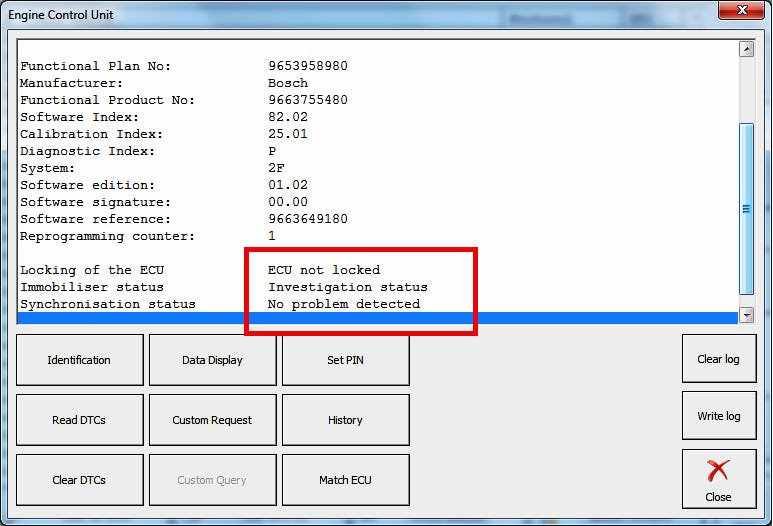This screenshot has width=773, height=526.
Task: Select the highlighted blue log row
Action: 378,318
